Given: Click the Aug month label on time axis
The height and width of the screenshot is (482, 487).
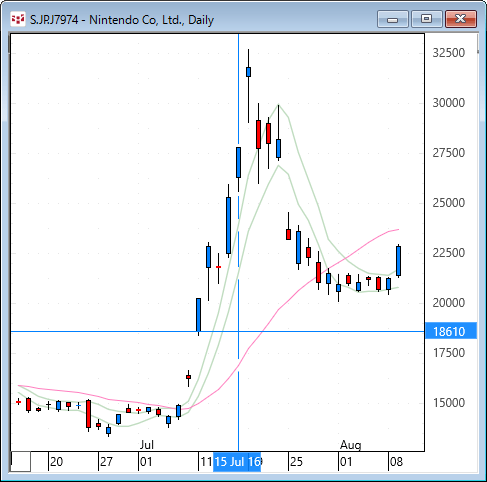Looking at the screenshot, I should [351, 445].
